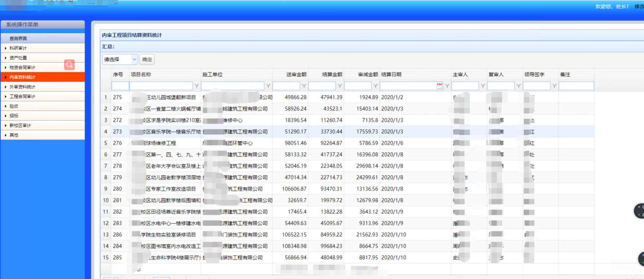The height and width of the screenshot is (279, 644).
Task: Sort by the 送审金额 column header
Action: click(x=296, y=75)
